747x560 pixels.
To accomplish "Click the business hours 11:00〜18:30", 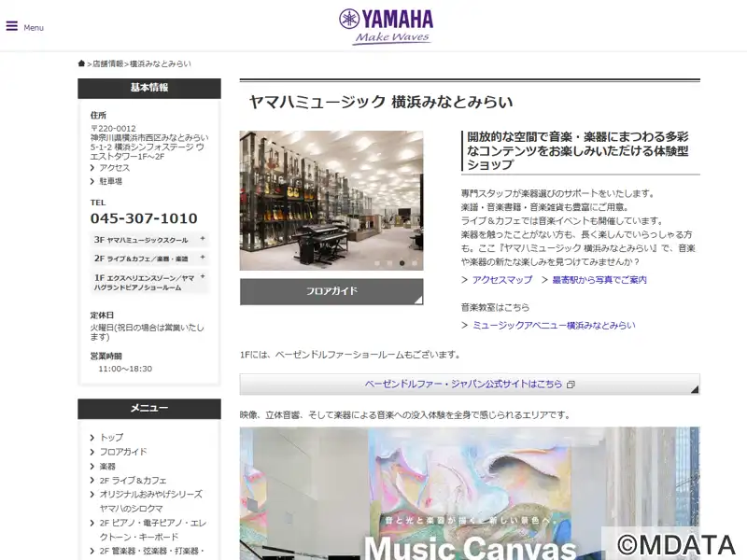I will coord(125,369).
